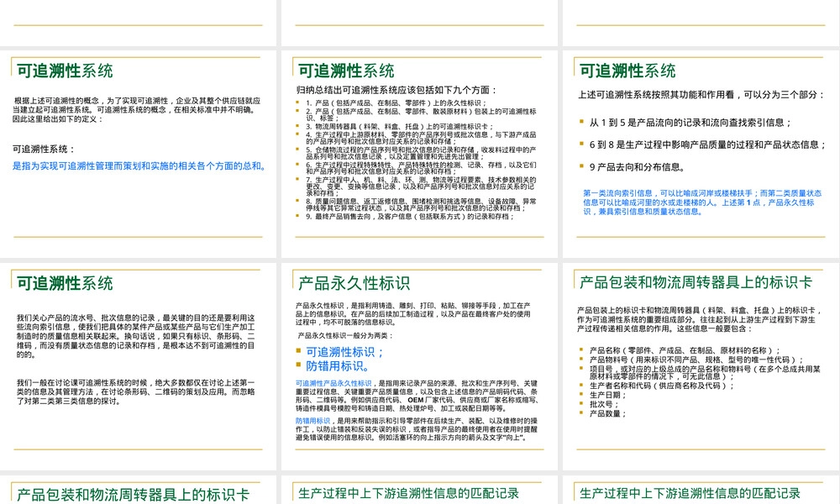Select the slide beginning 我们关心产品的流水号
This screenshot has width=840, height=504.
point(138,366)
